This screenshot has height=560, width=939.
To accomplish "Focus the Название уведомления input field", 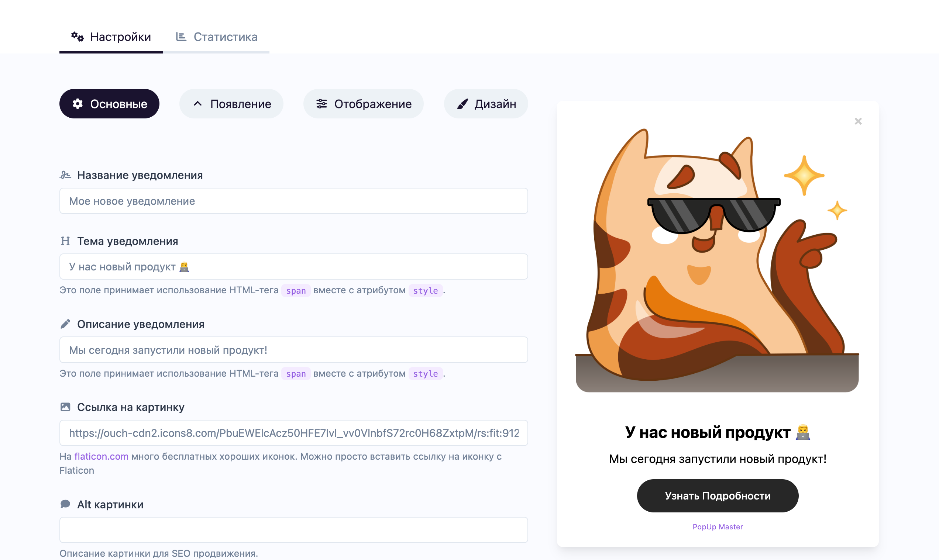I will [x=293, y=201].
